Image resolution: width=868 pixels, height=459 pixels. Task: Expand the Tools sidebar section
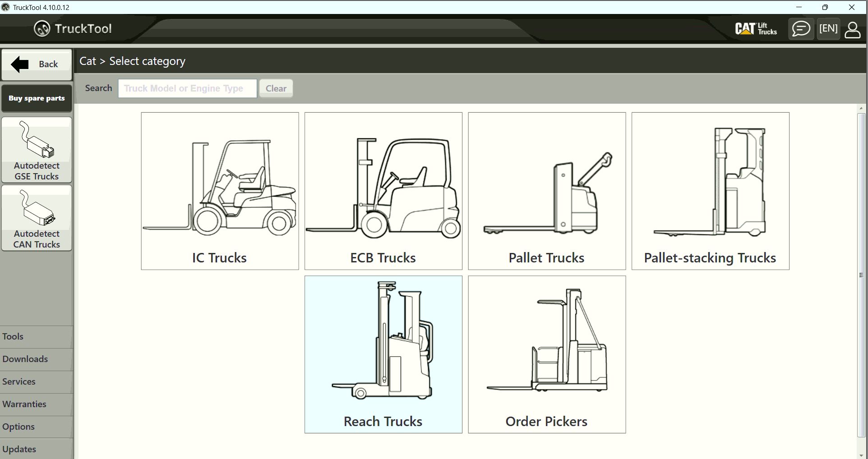pyautogui.click(x=36, y=336)
